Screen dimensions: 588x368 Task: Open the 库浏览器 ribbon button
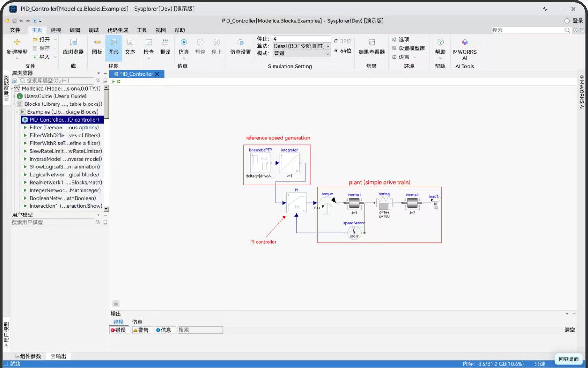point(73,47)
